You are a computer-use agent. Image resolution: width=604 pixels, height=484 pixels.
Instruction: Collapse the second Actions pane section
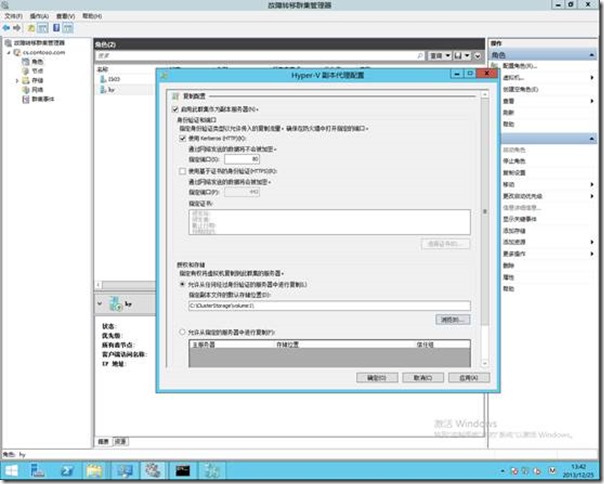coord(591,138)
